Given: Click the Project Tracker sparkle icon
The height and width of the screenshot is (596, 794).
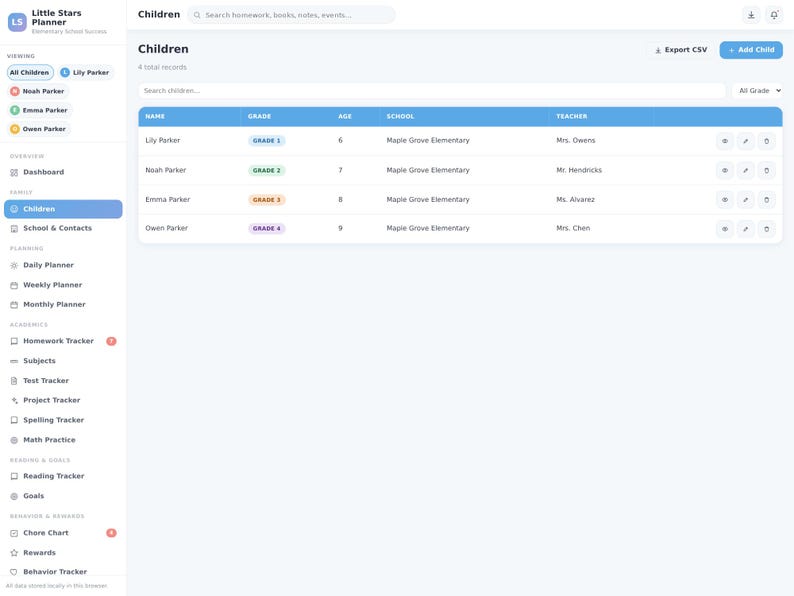Looking at the screenshot, I should pos(14,401).
